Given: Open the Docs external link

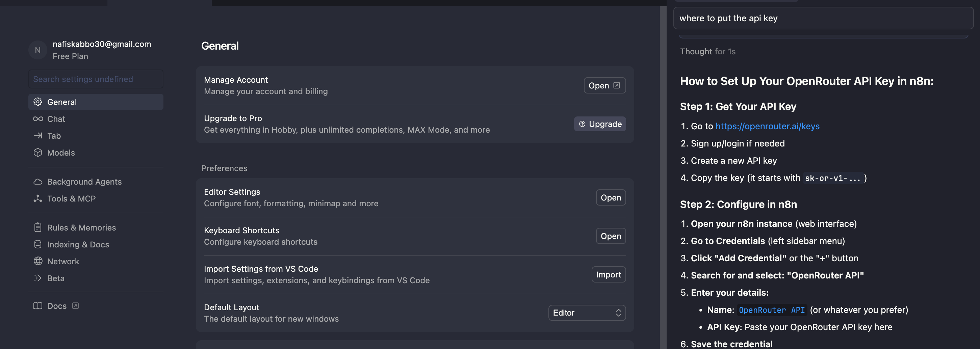Looking at the screenshot, I should pyautogui.click(x=56, y=306).
